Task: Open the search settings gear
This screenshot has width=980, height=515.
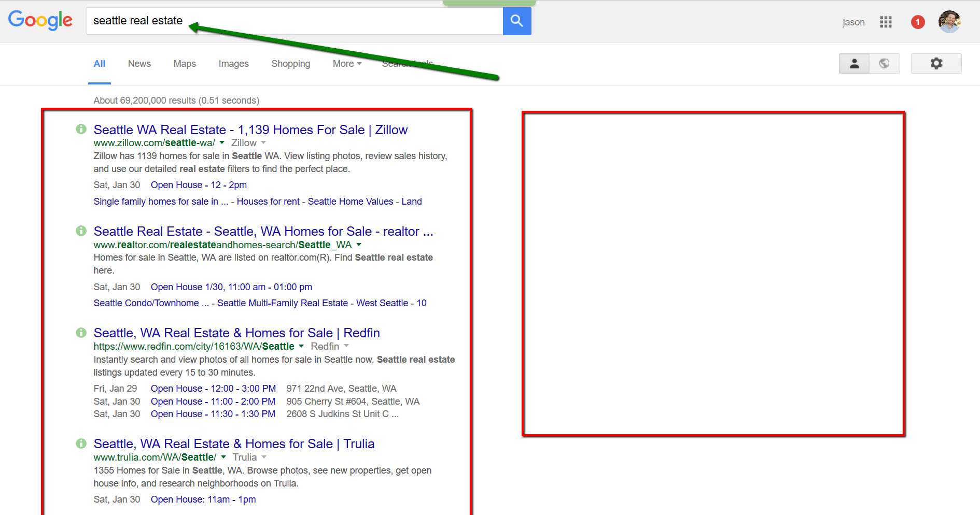Action: 936,63
